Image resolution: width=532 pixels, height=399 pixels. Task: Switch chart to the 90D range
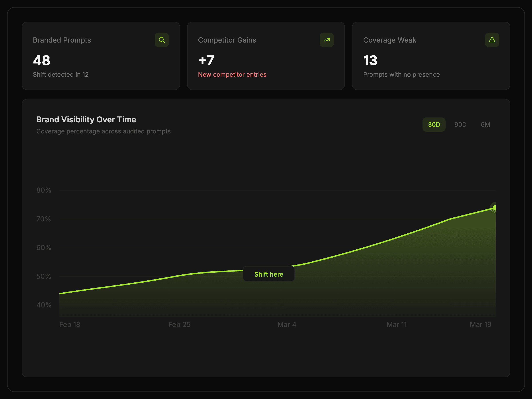point(460,125)
